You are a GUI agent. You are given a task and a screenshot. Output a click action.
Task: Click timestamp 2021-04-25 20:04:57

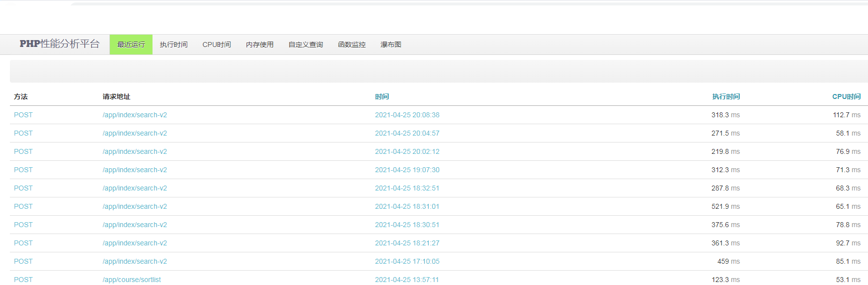pyautogui.click(x=407, y=133)
